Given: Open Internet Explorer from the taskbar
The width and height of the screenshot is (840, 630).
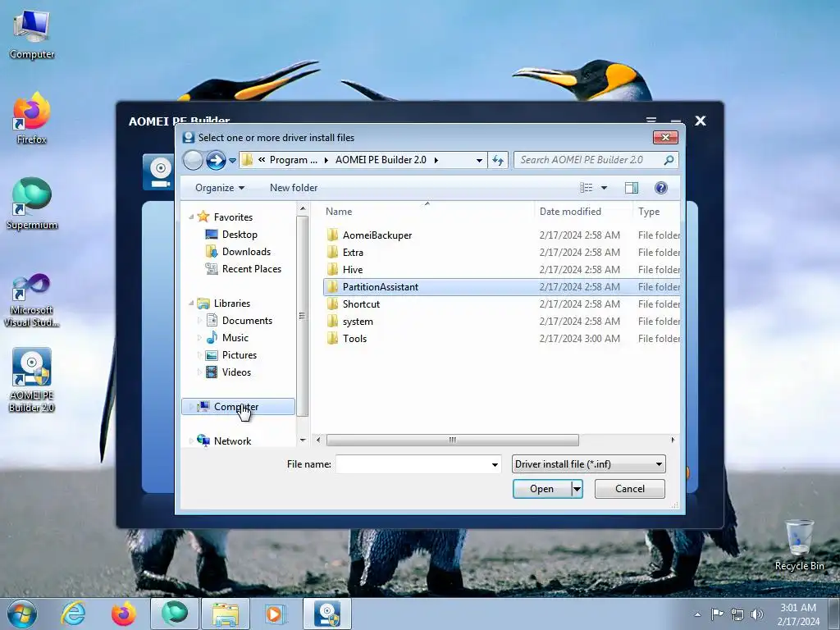Looking at the screenshot, I should (x=73, y=614).
